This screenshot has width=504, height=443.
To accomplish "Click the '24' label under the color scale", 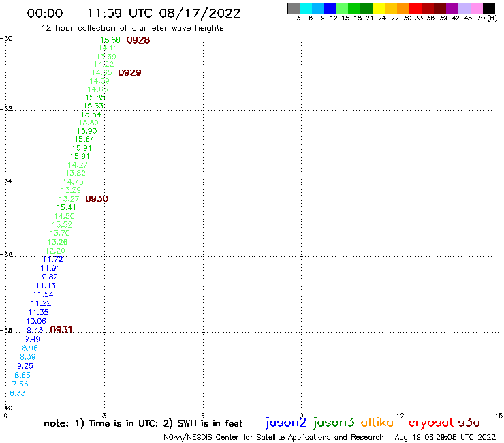I will [382, 18].
